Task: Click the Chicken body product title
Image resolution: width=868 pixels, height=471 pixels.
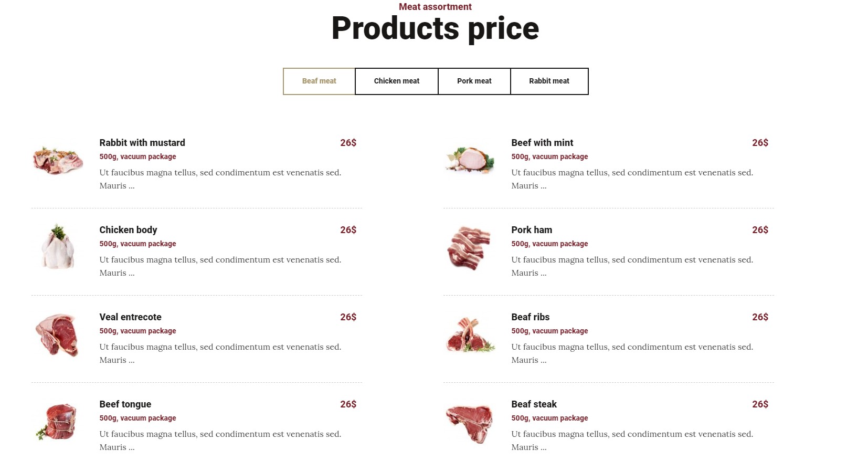Action: click(x=128, y=230)
